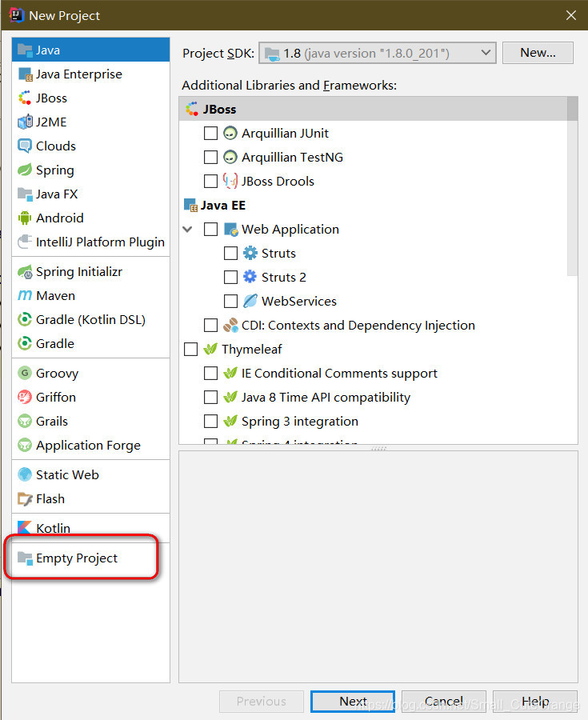Click the Flash folder icon
This screenshot has height=720, width=588.
click(25, 498)
